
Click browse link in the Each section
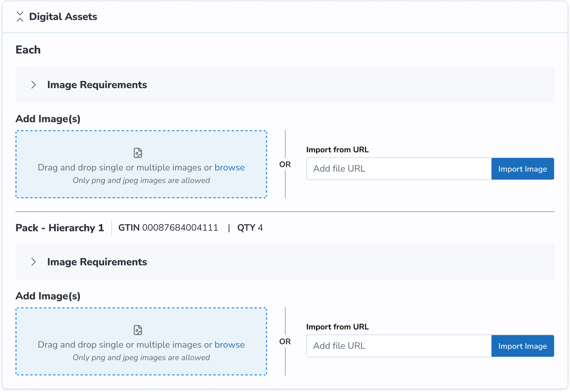point(230,168)
